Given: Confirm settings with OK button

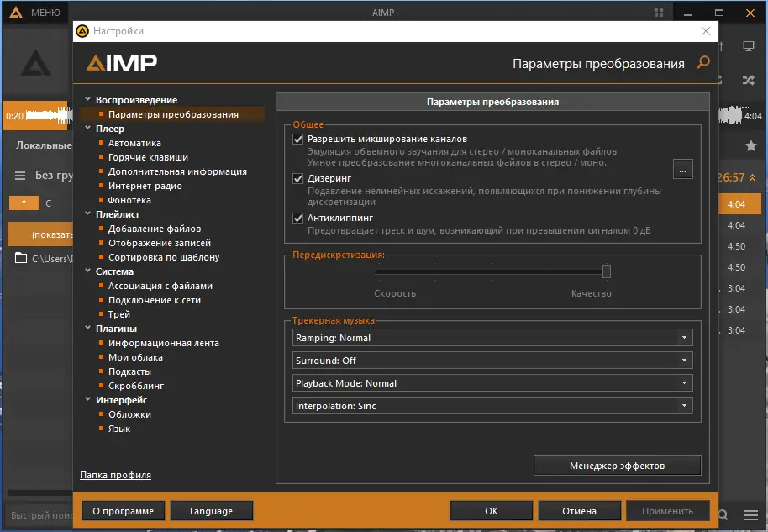Looking at the screenshot, I should click(x=492, y=511).
